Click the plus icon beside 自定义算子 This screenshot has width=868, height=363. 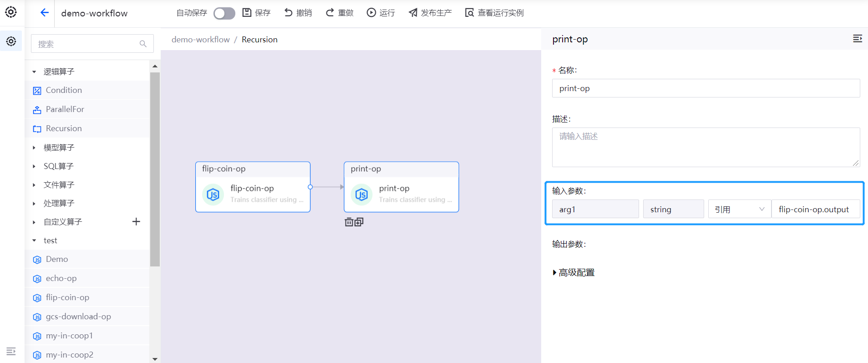[136, 222]
